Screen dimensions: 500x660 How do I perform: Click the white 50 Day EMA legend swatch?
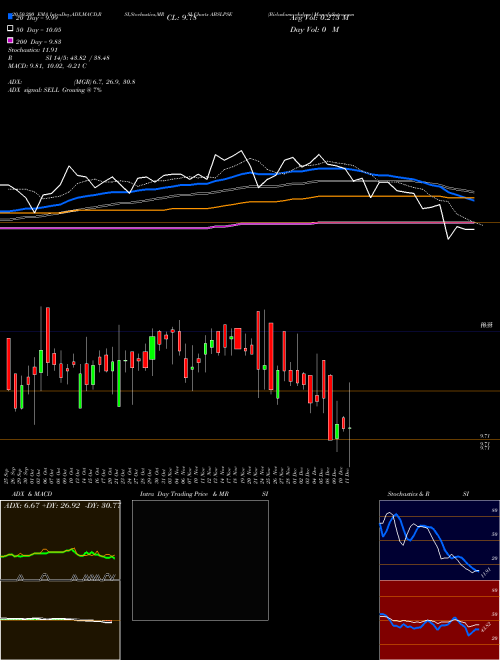(11, 29)
